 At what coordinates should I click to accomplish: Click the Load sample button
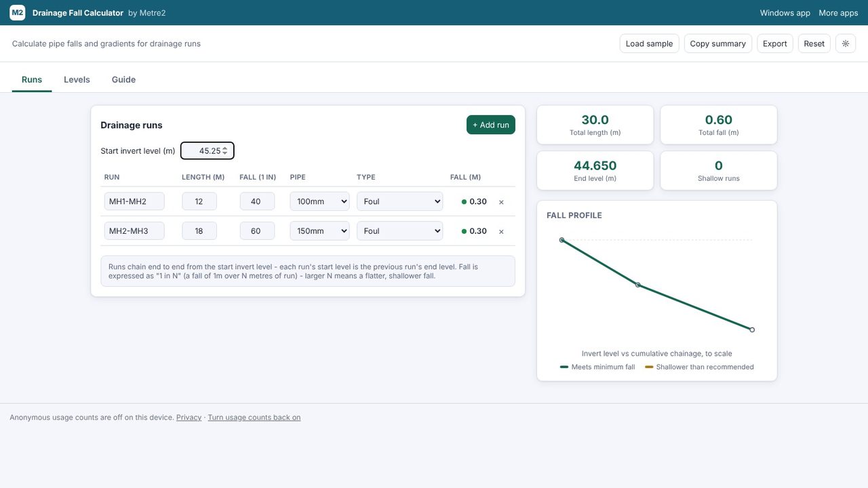(649, 43)
